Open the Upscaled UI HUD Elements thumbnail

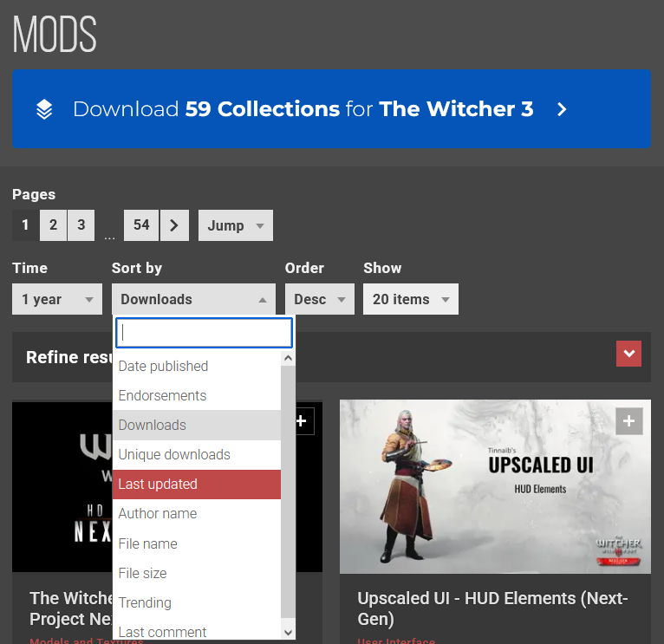[x=495, y=486]
